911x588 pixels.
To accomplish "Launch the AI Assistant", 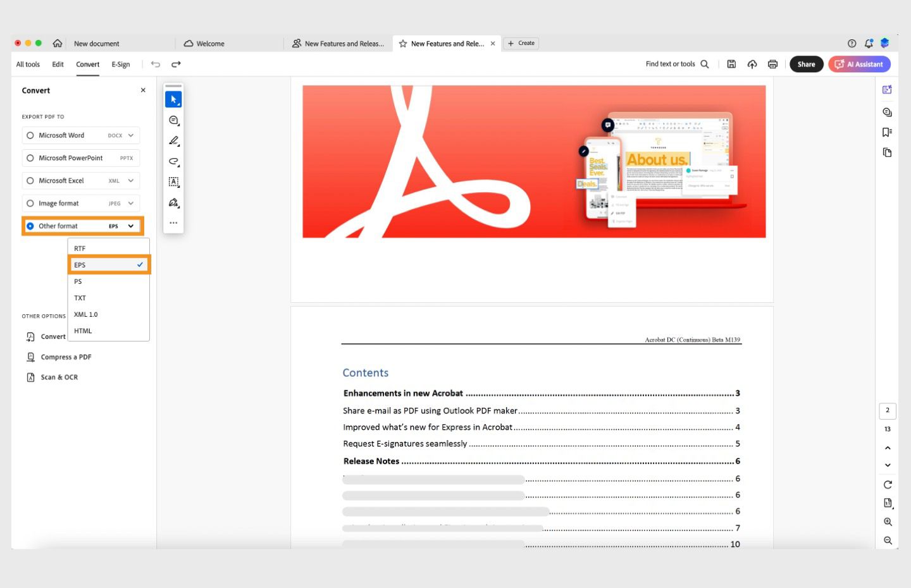I will click(859, 64).
